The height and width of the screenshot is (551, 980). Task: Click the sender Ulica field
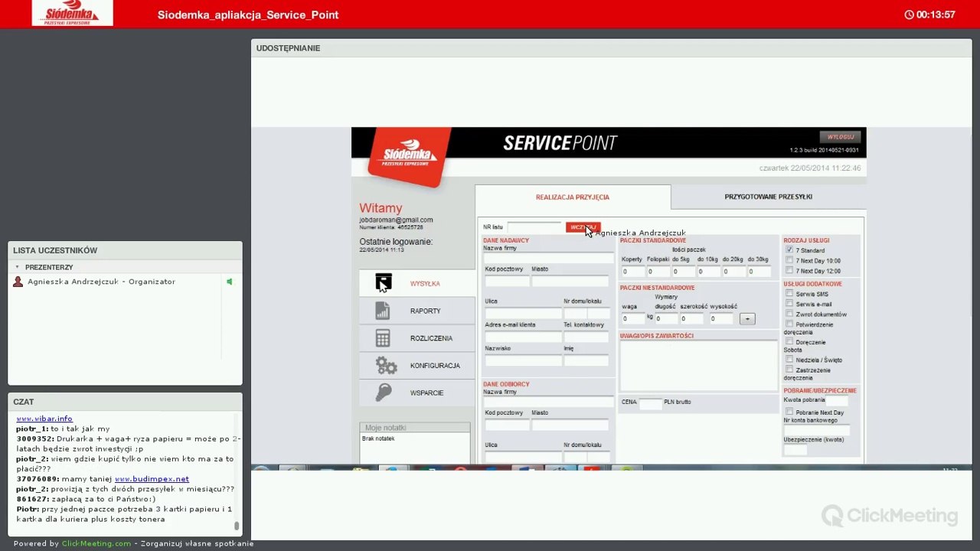click(523, 314)
